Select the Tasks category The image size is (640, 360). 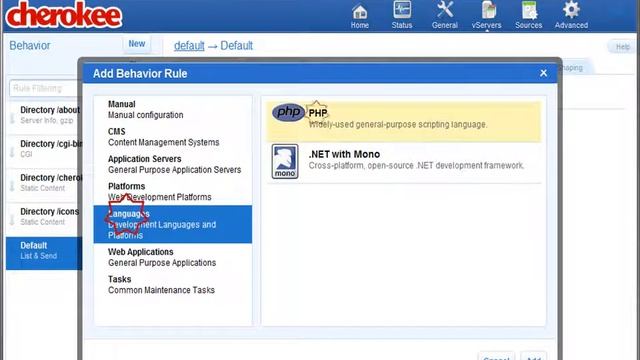[x=173, y=284]
